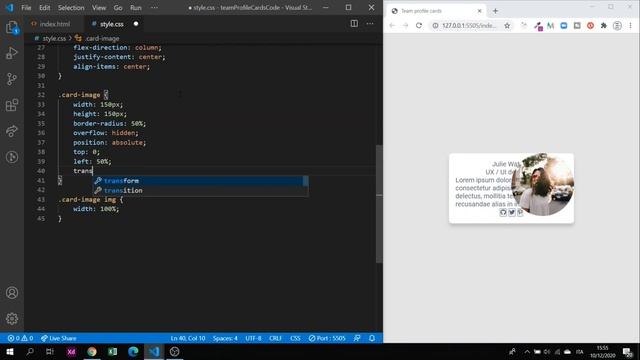This screenshot has height=360, width=640.
Task: Click style.css in breadcrumb
Action: pos(54,38)
